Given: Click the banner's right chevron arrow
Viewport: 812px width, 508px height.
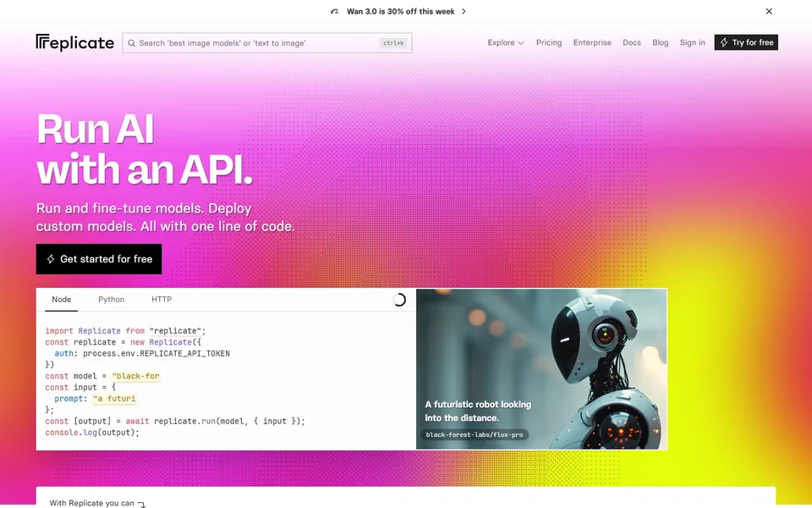Looking at the screenshot, I should tap(464, 11).
